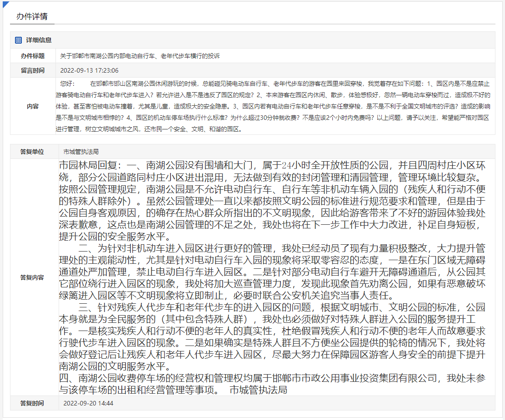505x420 pixels.
Task: Click the 详细信息 section heading
Action: (39, 40)
